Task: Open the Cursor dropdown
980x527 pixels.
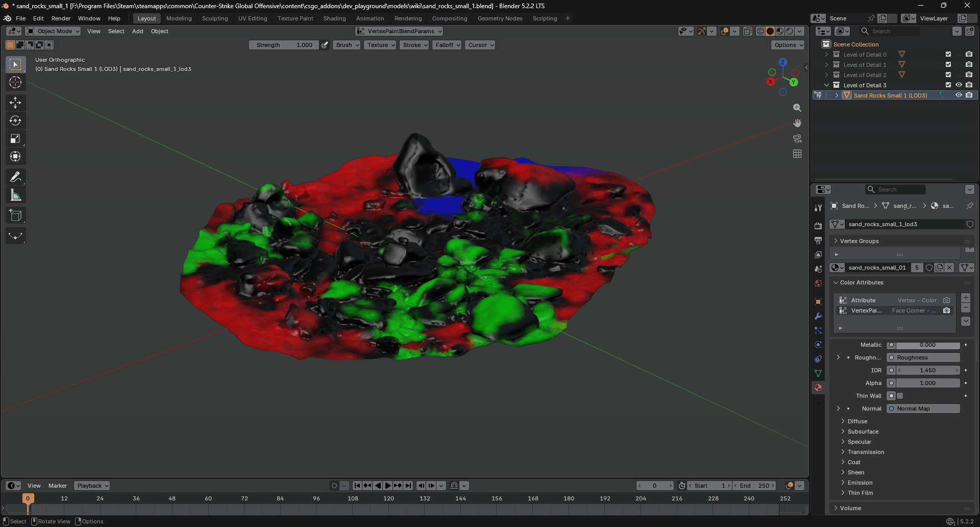Action: pyautogui.click(x=480, y=45)
